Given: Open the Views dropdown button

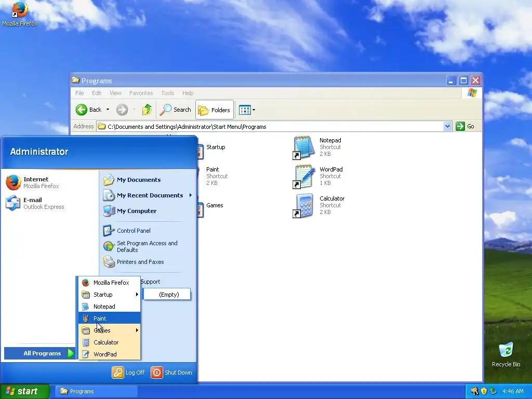Looking at the screenshot, I should (247, 110).
